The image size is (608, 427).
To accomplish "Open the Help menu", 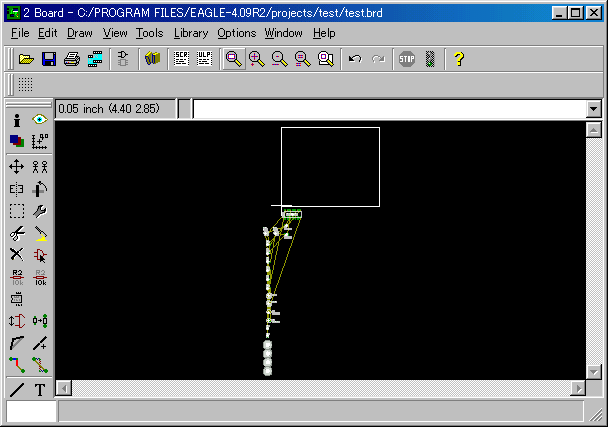I will pyautogui.click(x=324, y=33).
